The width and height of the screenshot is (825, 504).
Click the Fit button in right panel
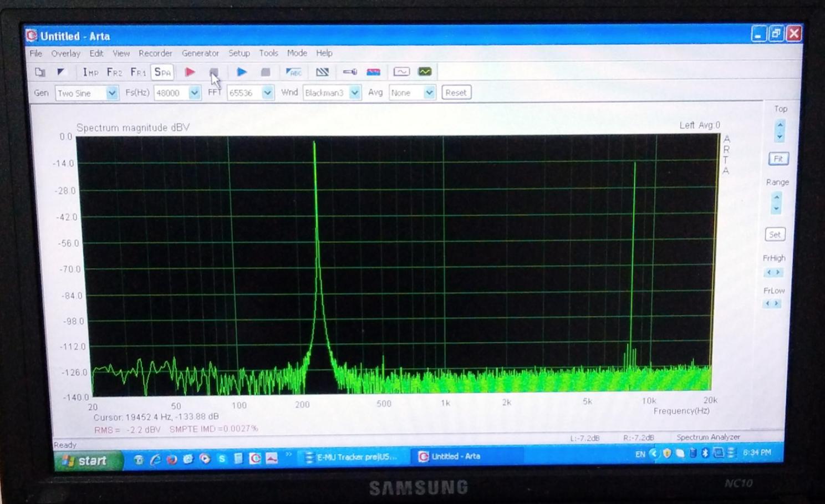tap(778, 159)
